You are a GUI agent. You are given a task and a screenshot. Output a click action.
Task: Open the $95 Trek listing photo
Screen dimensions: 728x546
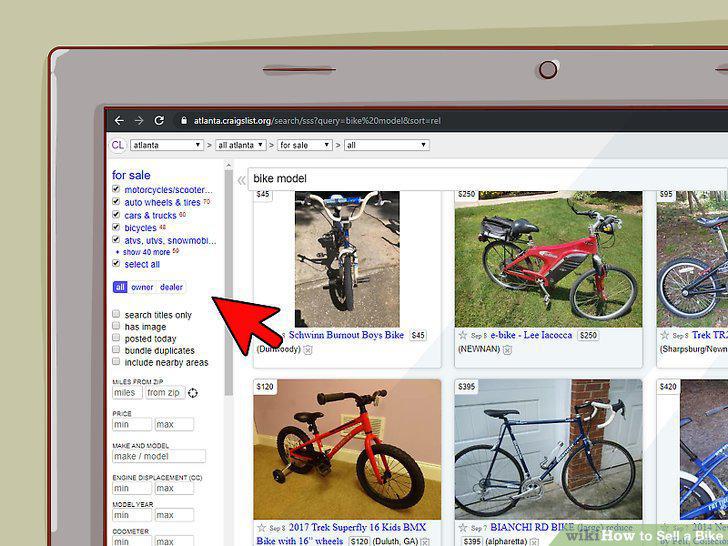click(x=692, y=259)
